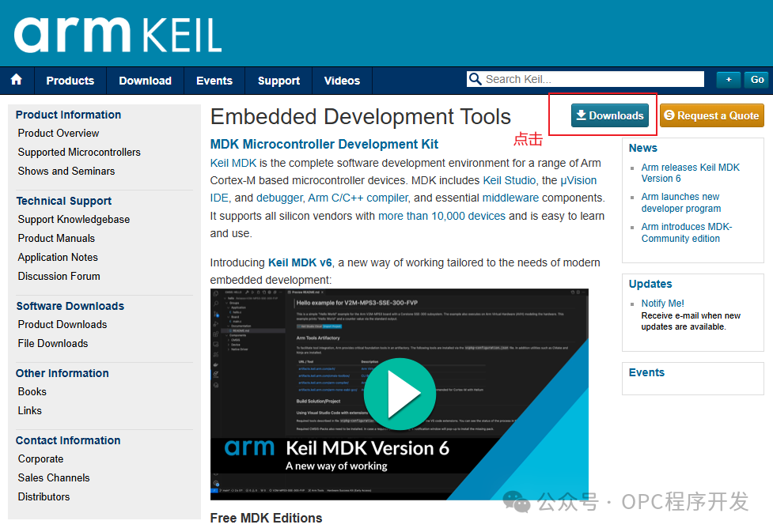
Task: Click the Updates panel heading
Action: 650,285
